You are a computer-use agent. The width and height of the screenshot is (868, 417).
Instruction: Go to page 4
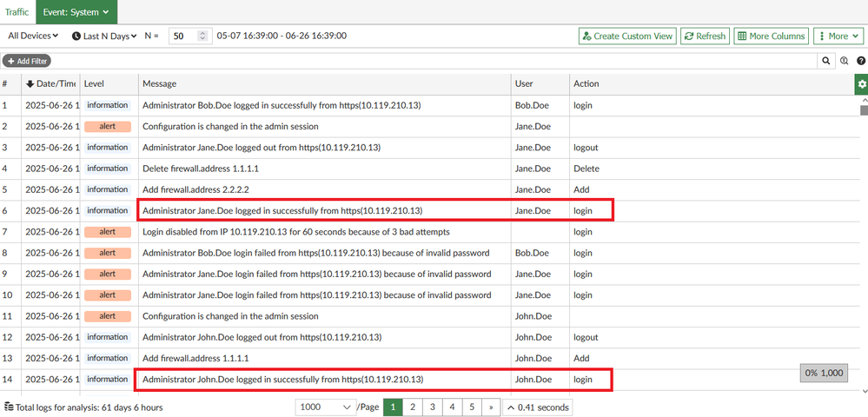coord(452,407)
